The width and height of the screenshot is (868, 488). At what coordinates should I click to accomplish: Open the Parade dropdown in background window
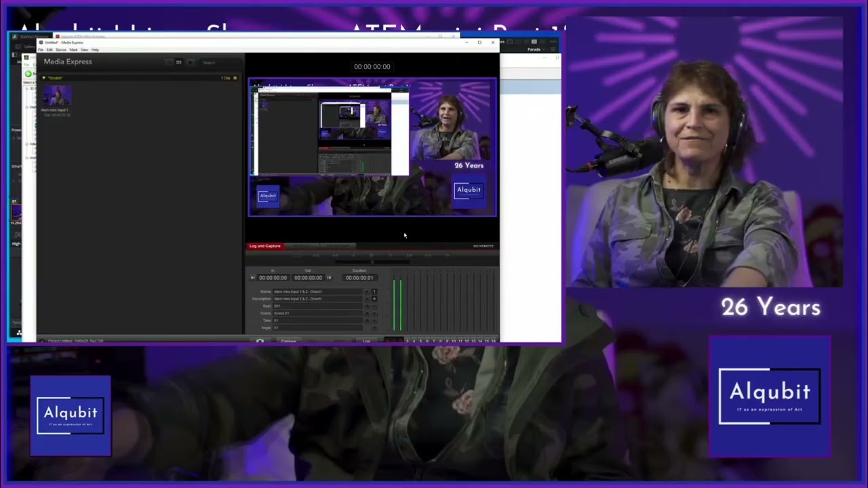tap(536, 49)
